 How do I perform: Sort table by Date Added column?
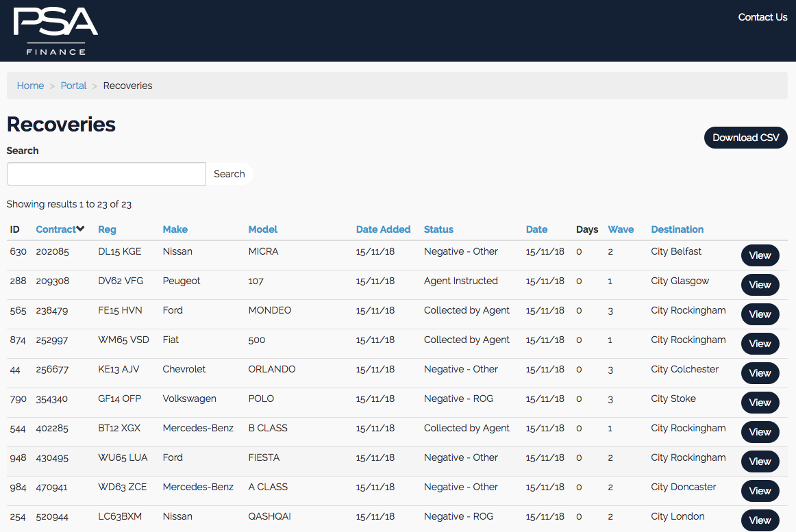click(384, 229)
